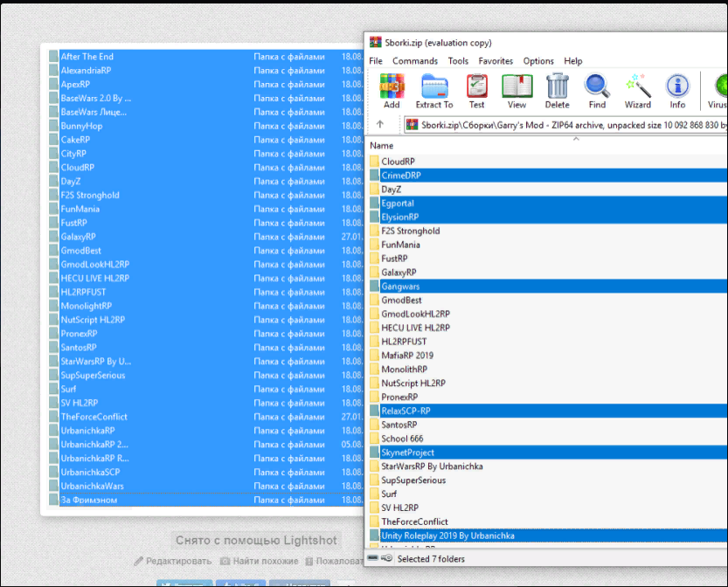The height and width of the screenshot is (587, 728).
Task: Click the Найти похожие link
Action: pyautogui.click(x=259, y=561)
